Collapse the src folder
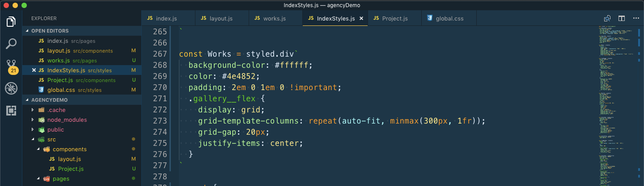The width and height of the screenshot is (644, 186). click(x=32, y=140)
